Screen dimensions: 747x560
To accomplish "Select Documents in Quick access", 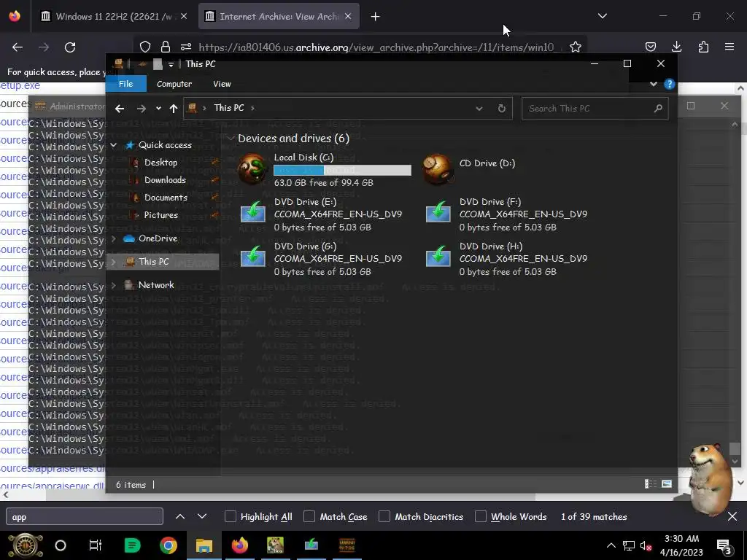I will point(166,198).
